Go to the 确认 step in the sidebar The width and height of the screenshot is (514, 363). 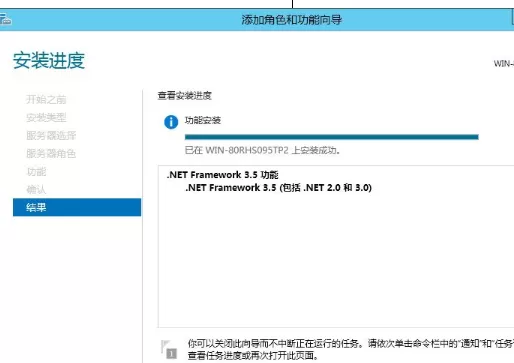coord(36,190)
